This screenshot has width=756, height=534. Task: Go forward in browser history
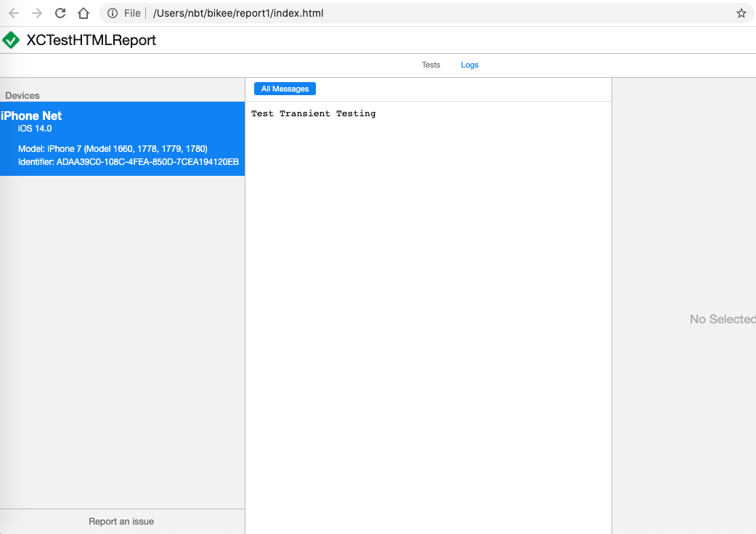pyautogui.click(x=36, y=14)
